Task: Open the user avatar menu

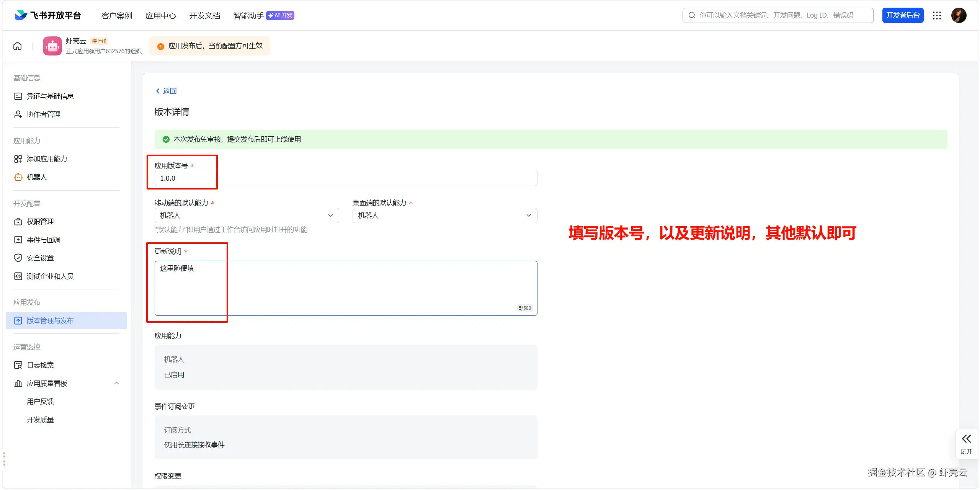Action: [959, 15]
